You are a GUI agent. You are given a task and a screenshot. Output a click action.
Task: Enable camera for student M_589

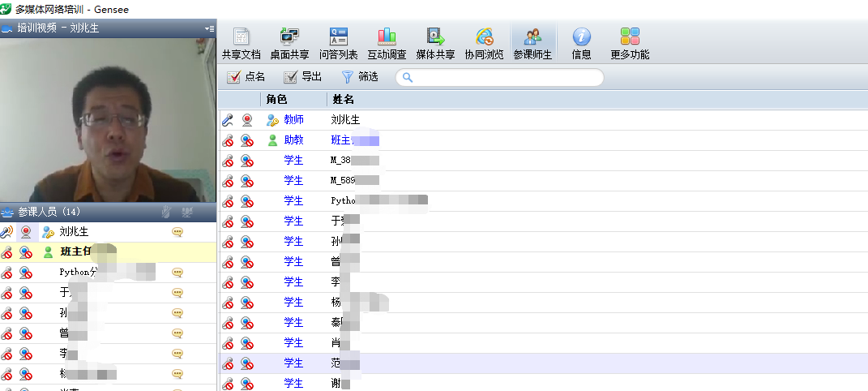click(x=247, y=181)
